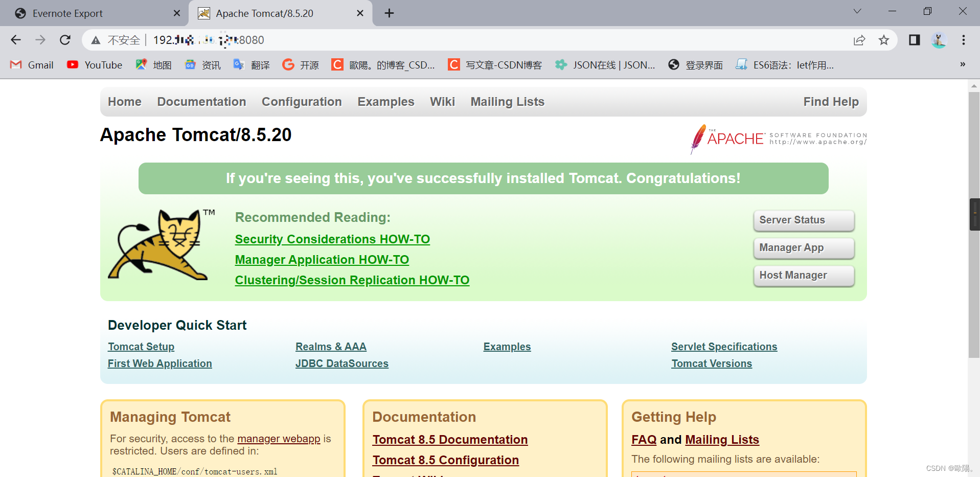Open the 写文章-CSDN博客 bookmark
980x477 pixels.
coord(495,65)
